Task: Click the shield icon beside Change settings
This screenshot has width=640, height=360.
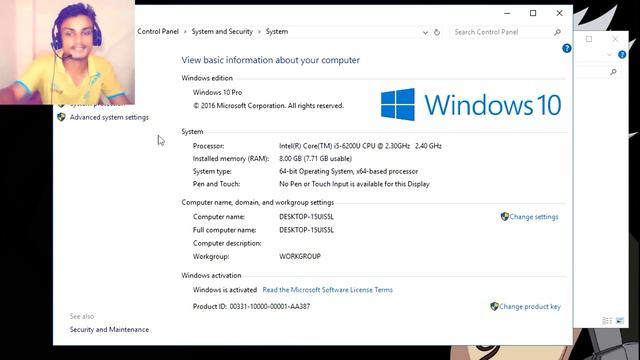Action: pos(504,216)
